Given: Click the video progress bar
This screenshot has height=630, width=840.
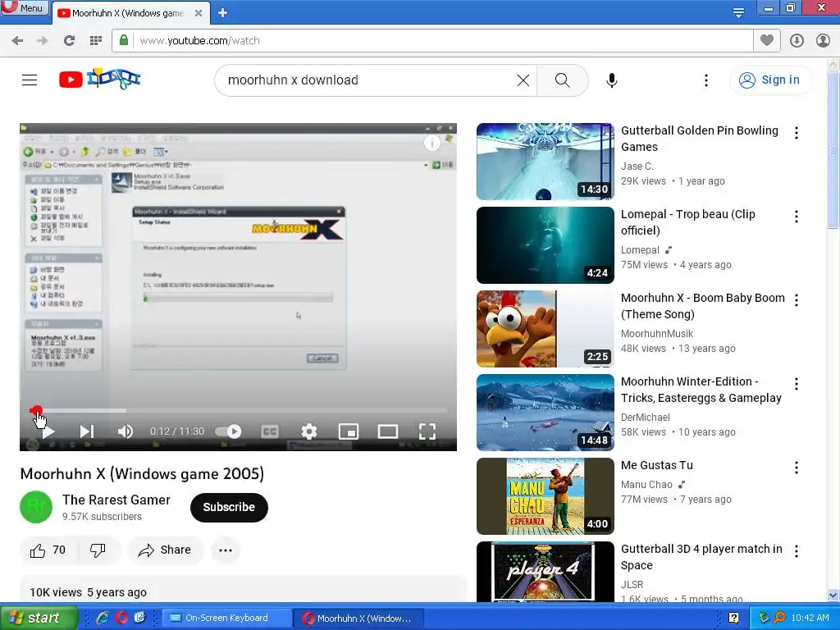Looking at the screenshot, I should coord(239,410).
